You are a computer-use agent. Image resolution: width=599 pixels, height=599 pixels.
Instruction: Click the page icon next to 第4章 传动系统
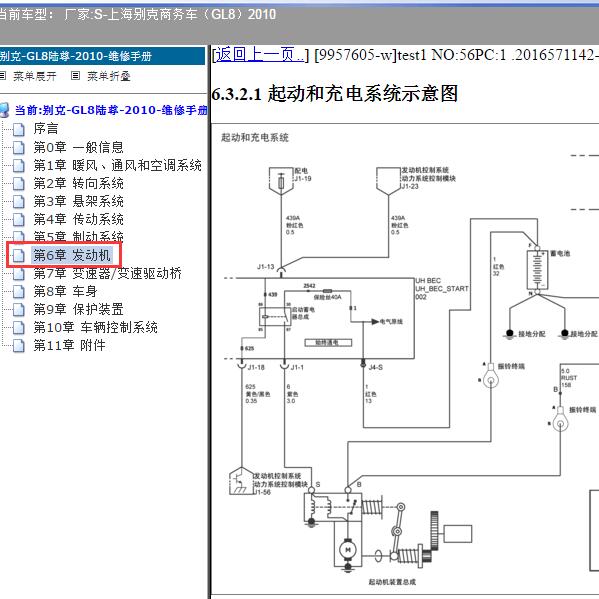point(18,220)
